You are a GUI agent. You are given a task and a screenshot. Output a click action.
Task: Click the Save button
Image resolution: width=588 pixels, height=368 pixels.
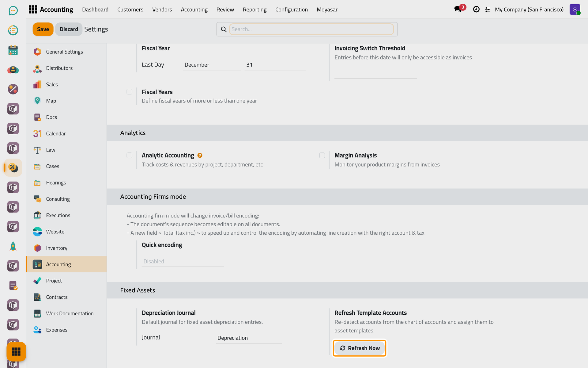[43, 29]
